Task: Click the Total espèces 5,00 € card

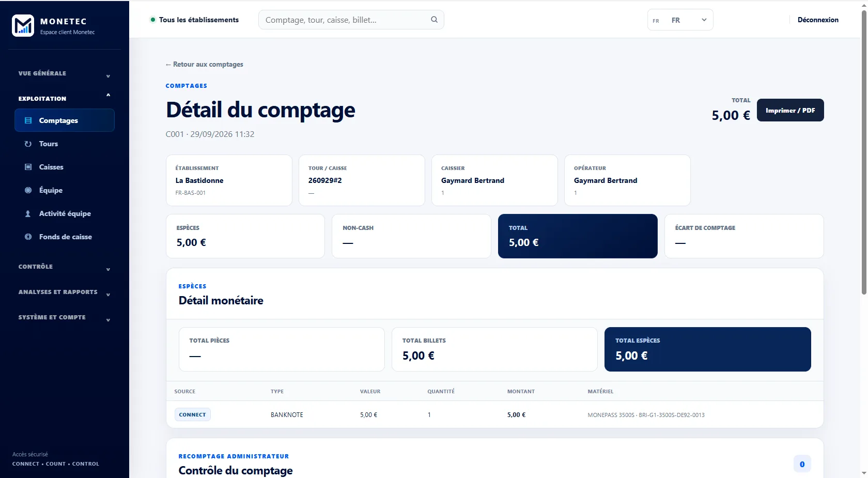Action: (x=707, y=349)
